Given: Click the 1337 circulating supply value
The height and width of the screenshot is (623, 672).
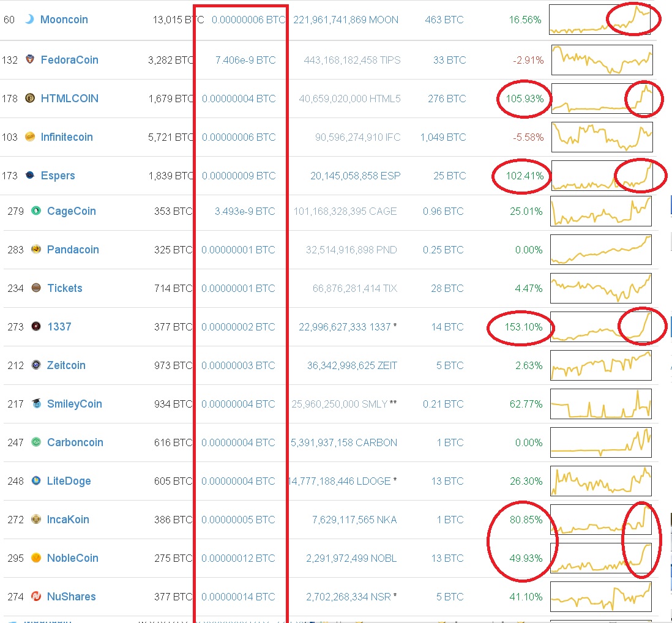Looking at the screenshot, I should [x=345, y=327].
